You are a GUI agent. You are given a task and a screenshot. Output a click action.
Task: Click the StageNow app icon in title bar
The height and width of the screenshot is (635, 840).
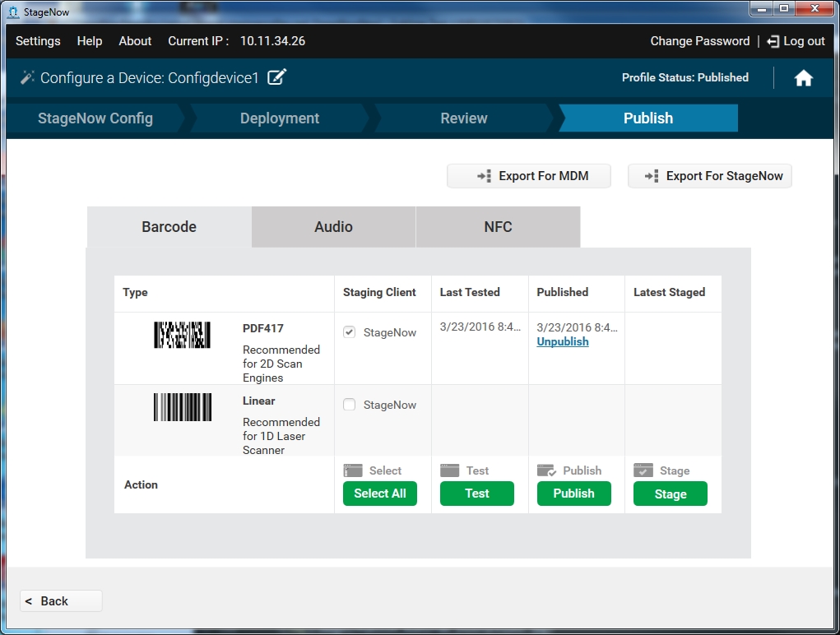(12, 12)
